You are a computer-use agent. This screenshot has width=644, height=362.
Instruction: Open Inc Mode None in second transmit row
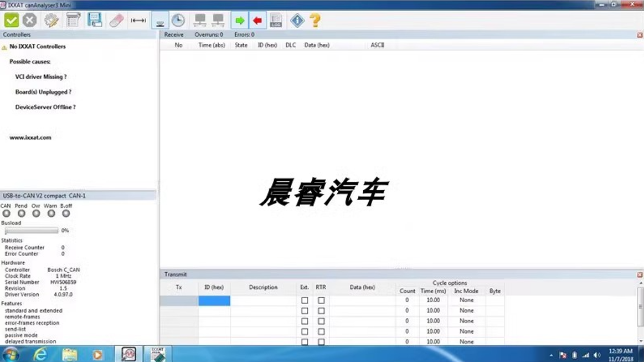467,310
